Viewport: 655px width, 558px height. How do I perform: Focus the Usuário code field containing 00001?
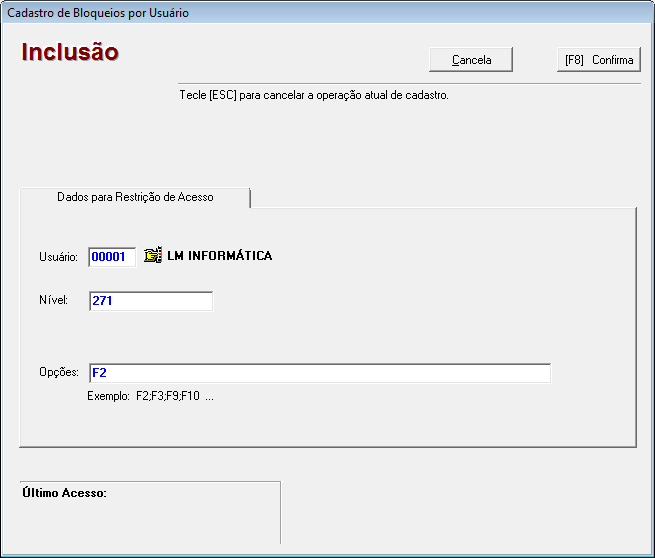[111, 257]
